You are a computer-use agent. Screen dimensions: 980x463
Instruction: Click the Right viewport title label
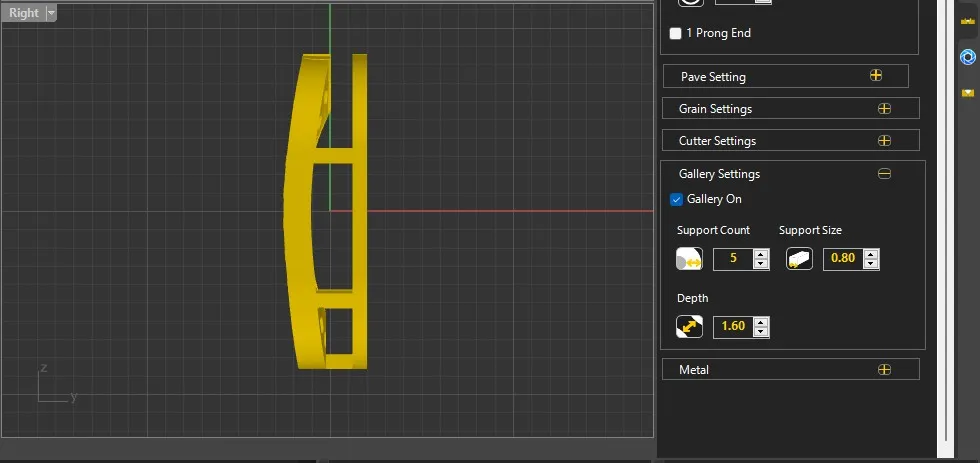[24, 13]
